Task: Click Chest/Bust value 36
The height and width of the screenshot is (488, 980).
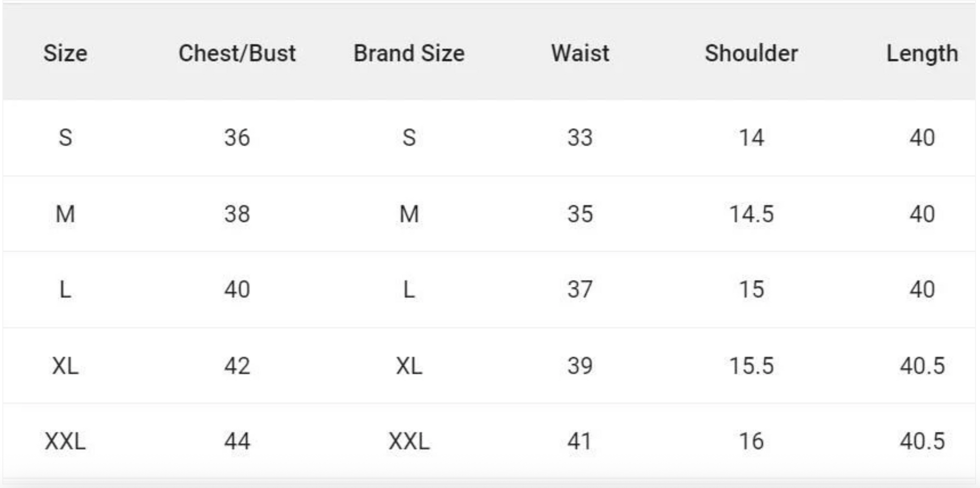Action: tap(237, 137)
